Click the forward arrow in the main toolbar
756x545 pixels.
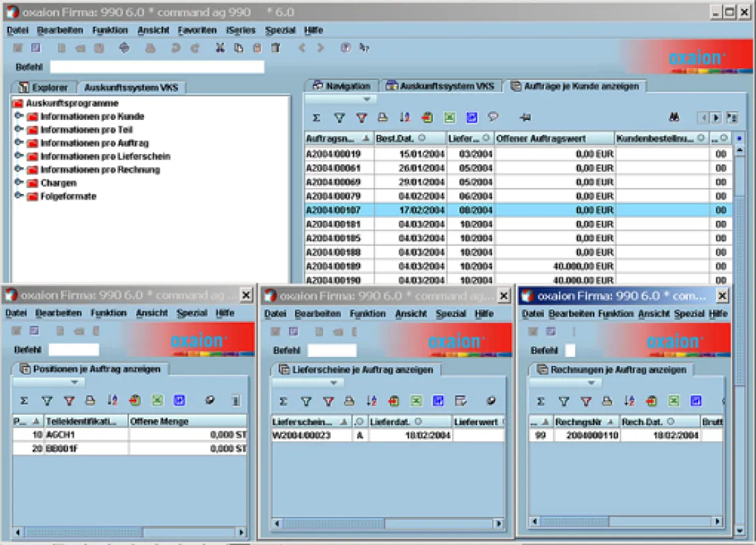tap(320, 48)
